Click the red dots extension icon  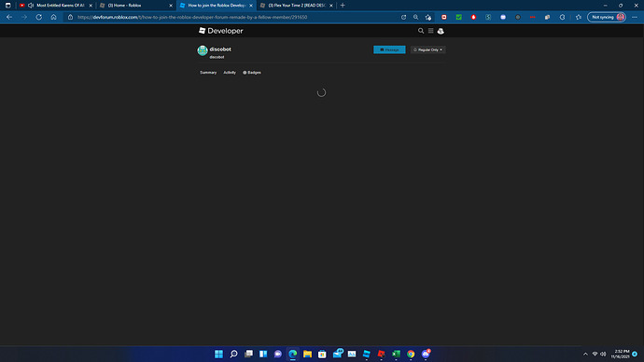click(x=533, y=17)
